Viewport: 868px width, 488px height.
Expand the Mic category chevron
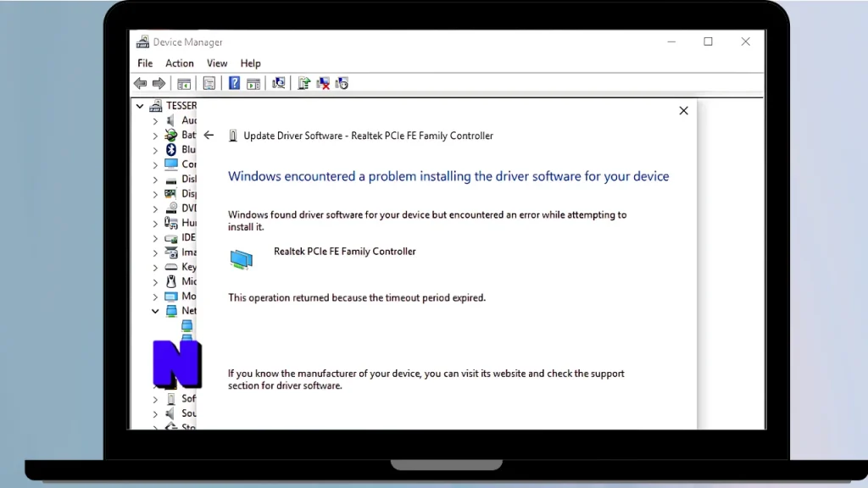pyautogui.click(x=155, y=281)
